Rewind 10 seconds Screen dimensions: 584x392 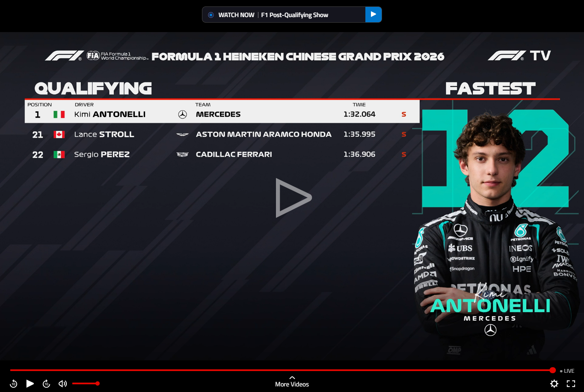pyautogui.click(x=13, y=383)
